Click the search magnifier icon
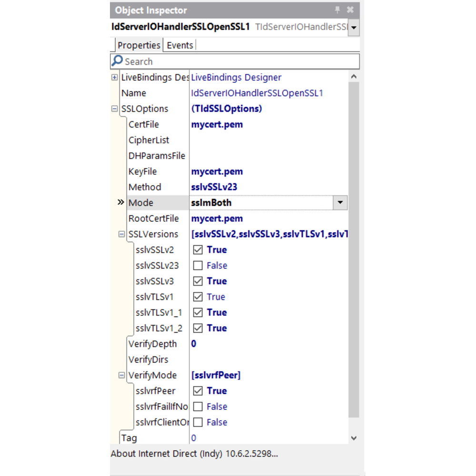Viewport: 476px width, 476px height. click(x=117, y=61)
